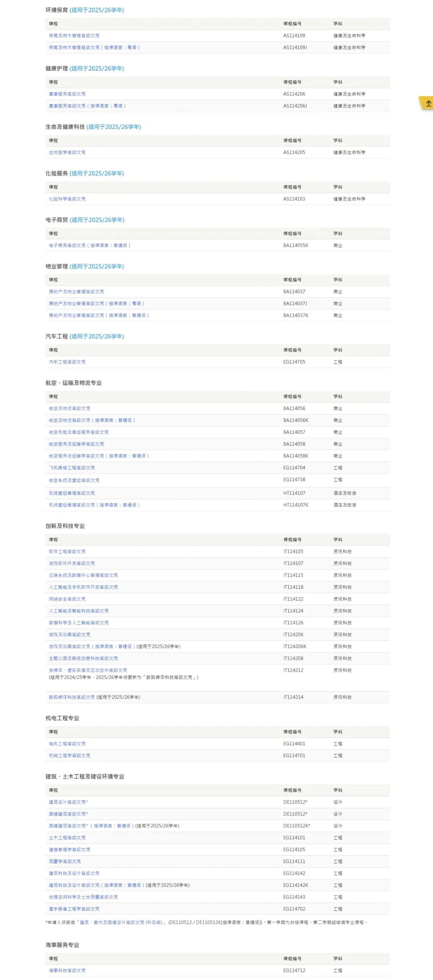Click the 生物医学高级文凭 course link

(x=67, y=152)
